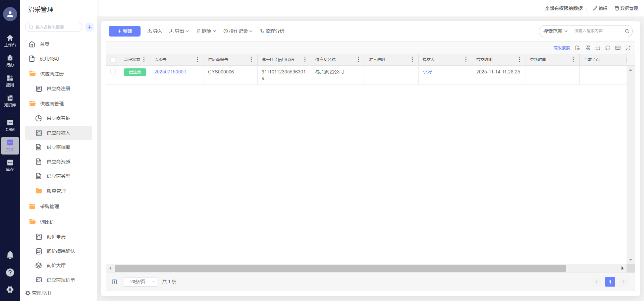Open record link 202507150001
This screenshot has width=644, height=301.
(x=170, y=72)
